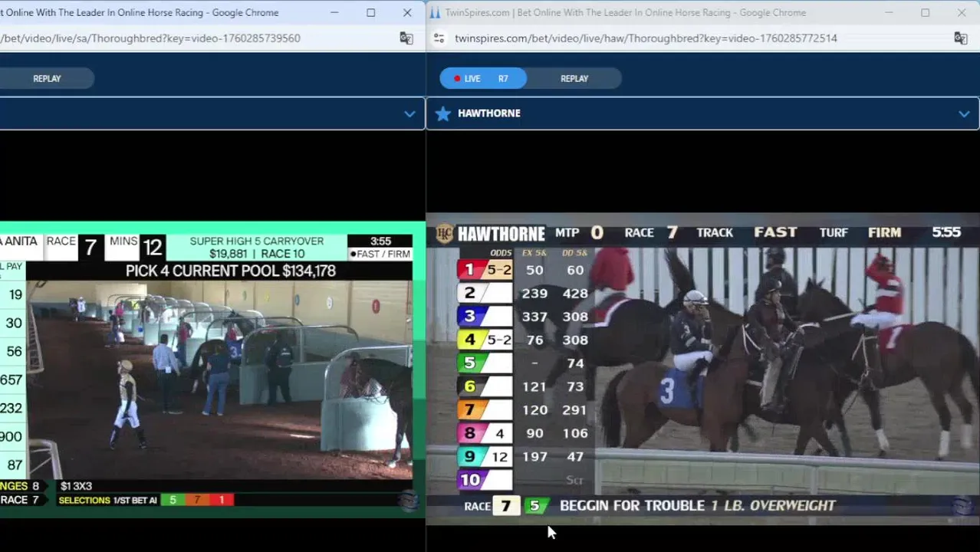The width and height of the screenshot is (980, 552).
Task: Click horse number 3 odds row
Action: 524,317
